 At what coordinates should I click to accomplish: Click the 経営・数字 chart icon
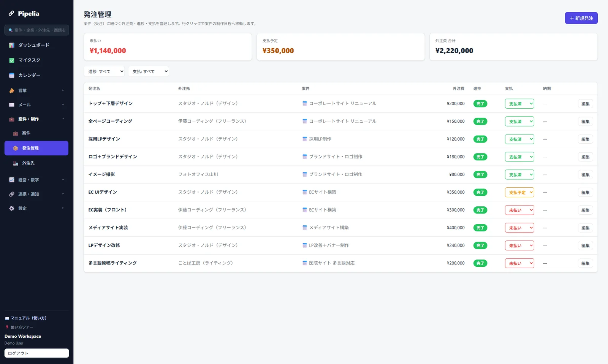click(x=12, y=180)
